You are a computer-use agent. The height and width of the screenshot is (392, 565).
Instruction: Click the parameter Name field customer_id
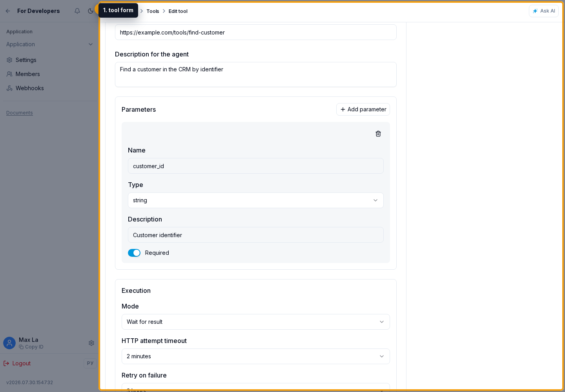click(256, 166)
